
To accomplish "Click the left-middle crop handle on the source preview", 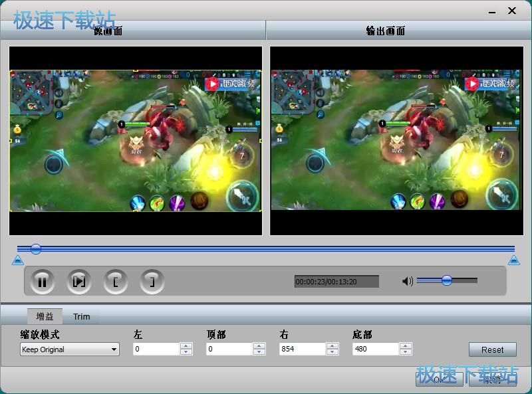I will coord(11,141).
